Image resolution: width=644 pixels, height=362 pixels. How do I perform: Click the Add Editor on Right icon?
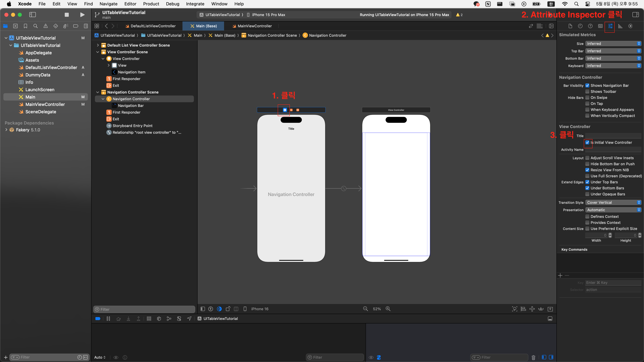(x=551, y=26)
